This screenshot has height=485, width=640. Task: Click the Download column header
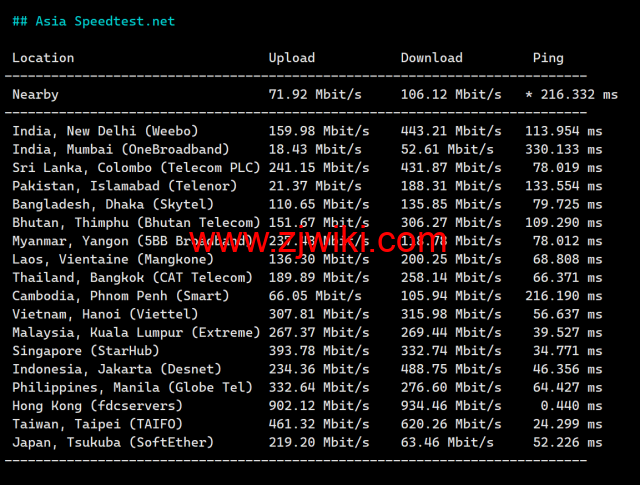point(431,58)
